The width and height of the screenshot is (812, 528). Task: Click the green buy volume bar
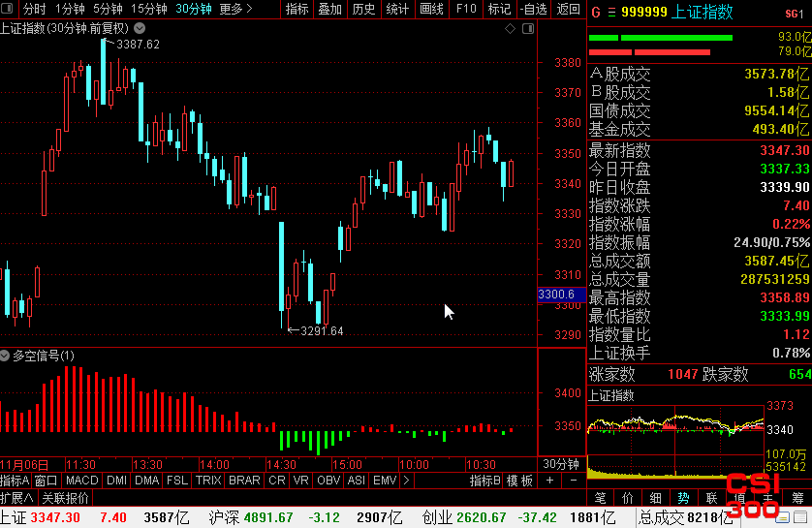click(661, 37)
